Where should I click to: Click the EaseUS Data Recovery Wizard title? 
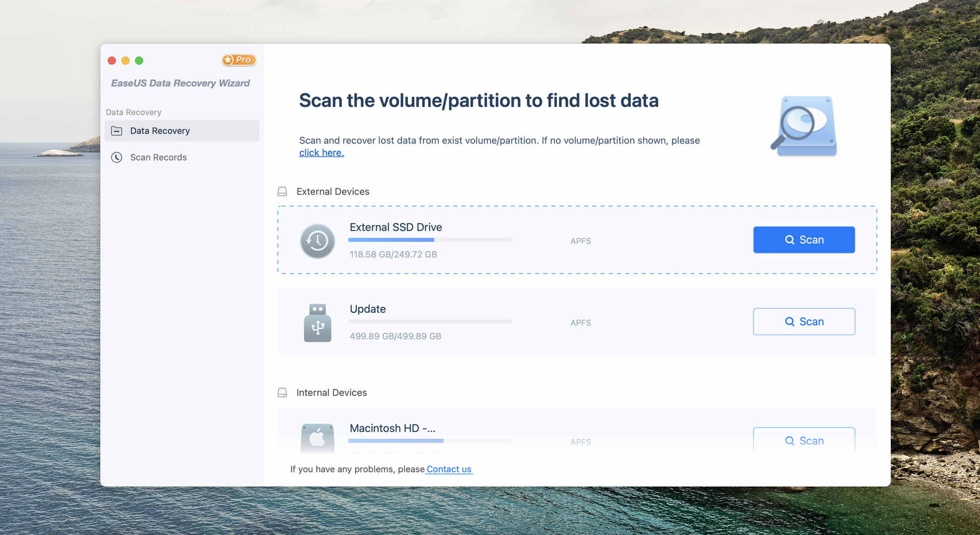180,83
